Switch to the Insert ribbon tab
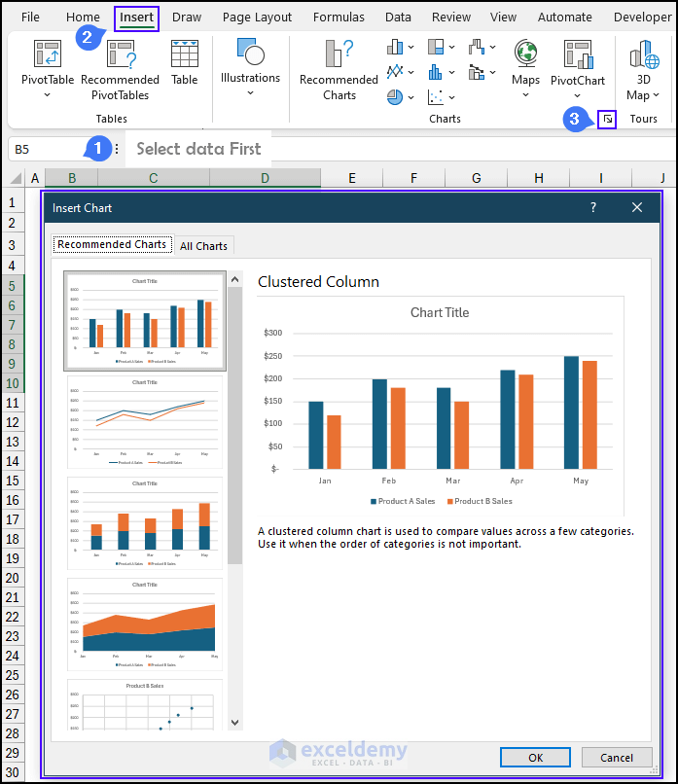Viewport: 678px width, 784px height. (x=136, y=18)
